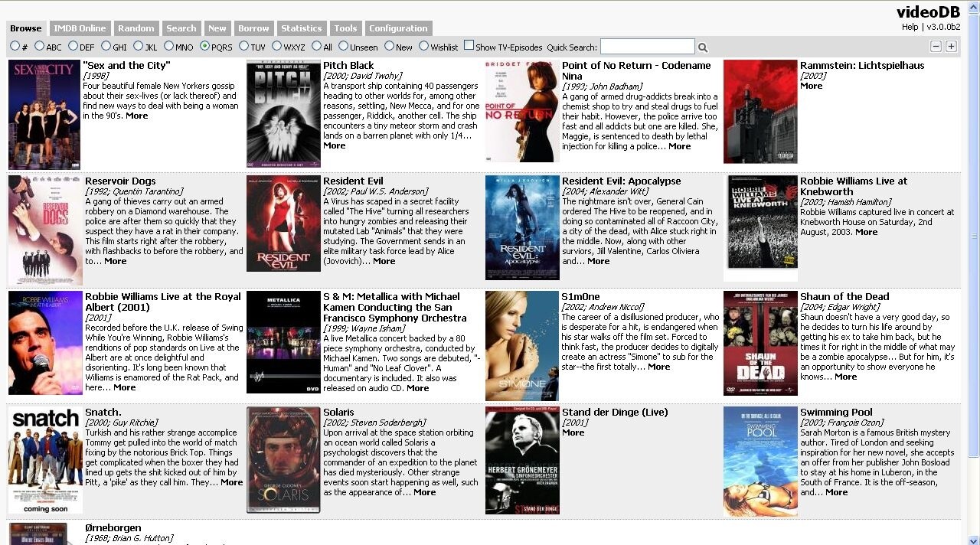Select the Unseen filter radio button
The width and height of the screenshot is (980, 545).
click(343, 46)
